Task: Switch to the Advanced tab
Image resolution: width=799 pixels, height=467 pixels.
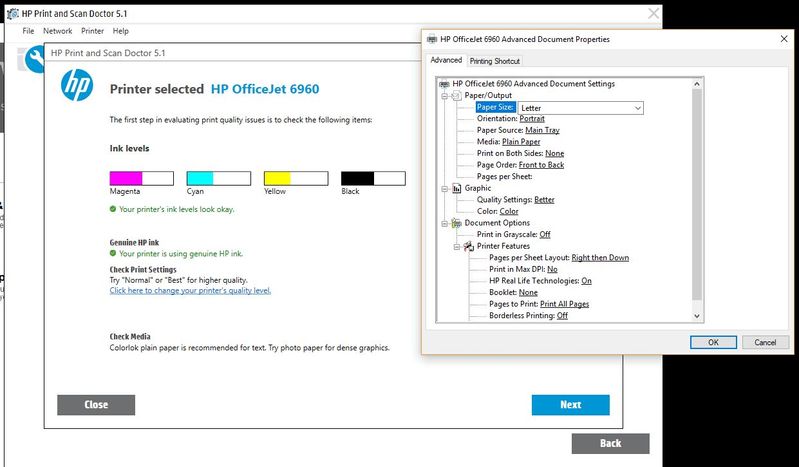Action: (x=446, y=60)
